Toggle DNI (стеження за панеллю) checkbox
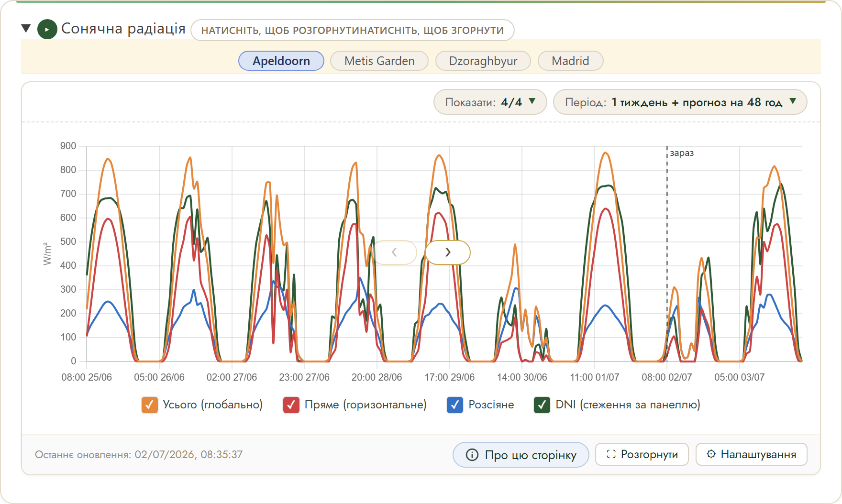The image size is (842, 504). coord(542,405)
